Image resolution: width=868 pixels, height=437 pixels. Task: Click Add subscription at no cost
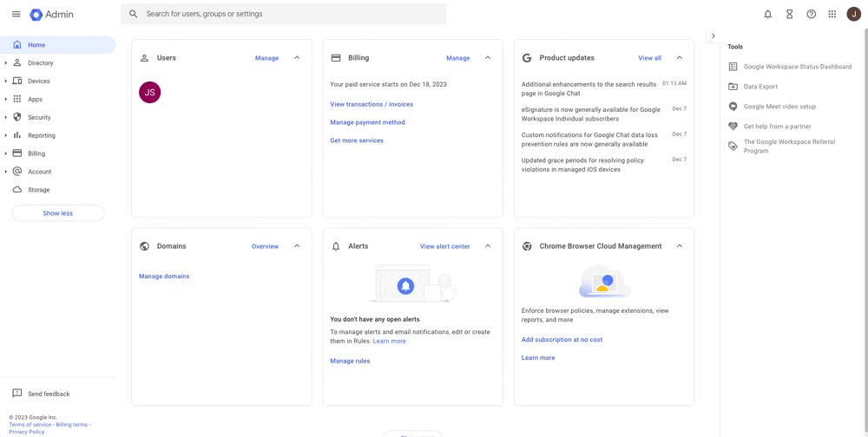click(562, 340)
